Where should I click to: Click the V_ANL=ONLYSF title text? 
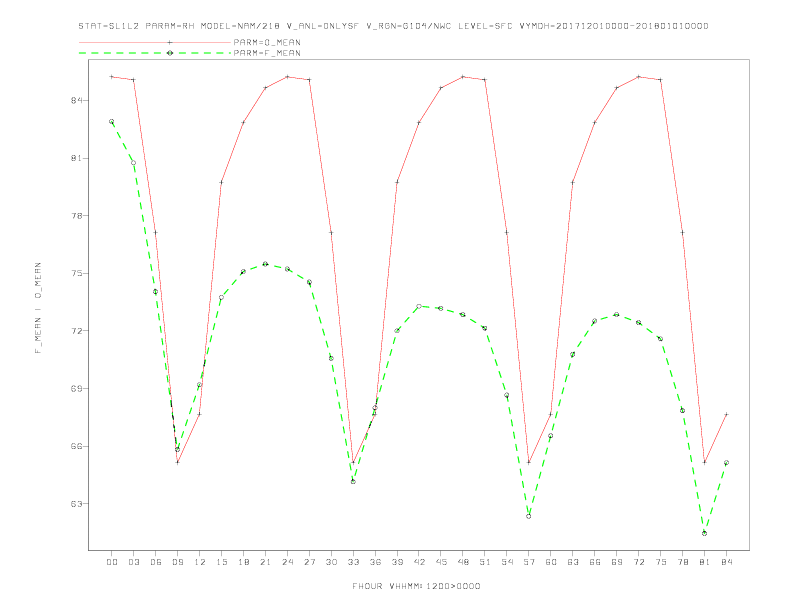coord(323,26)
